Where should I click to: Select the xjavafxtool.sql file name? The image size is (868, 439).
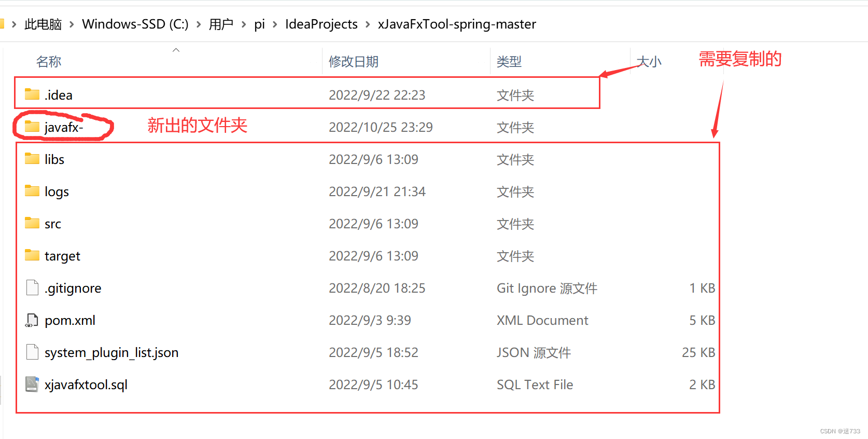86,385
